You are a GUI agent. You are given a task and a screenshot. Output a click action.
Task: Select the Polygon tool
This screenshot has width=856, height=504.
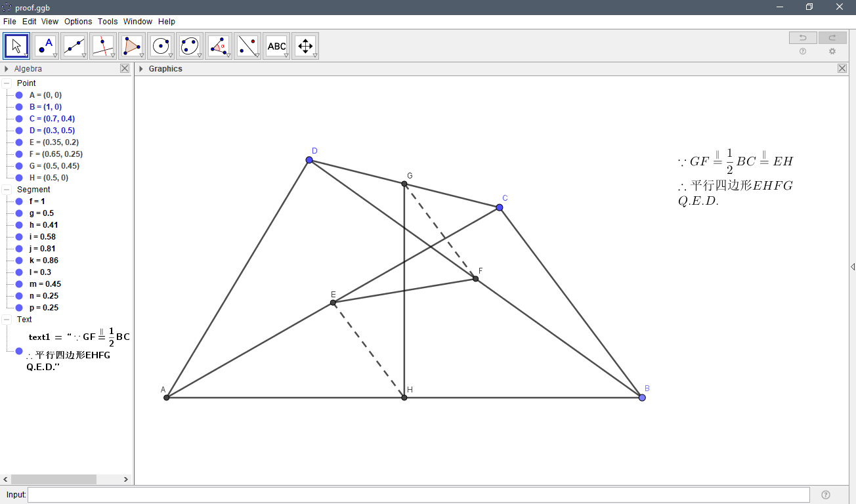pyautogui.click(x=132, y=45)
